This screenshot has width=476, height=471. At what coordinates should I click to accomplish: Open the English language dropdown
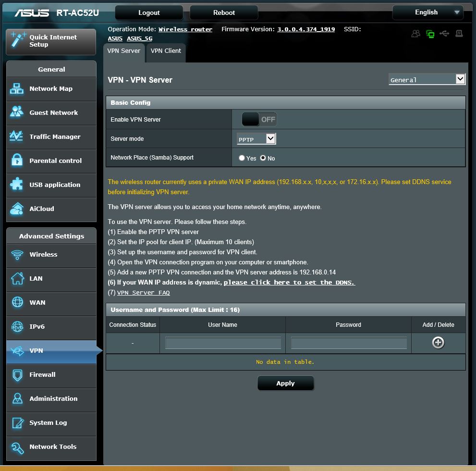pyautogui.click(x=428, y=12)
